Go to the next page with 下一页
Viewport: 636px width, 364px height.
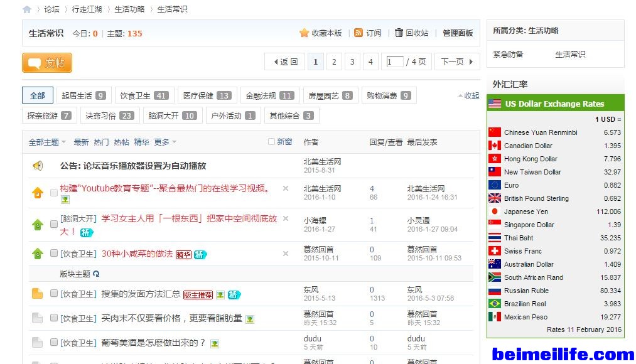pos(456,62)
